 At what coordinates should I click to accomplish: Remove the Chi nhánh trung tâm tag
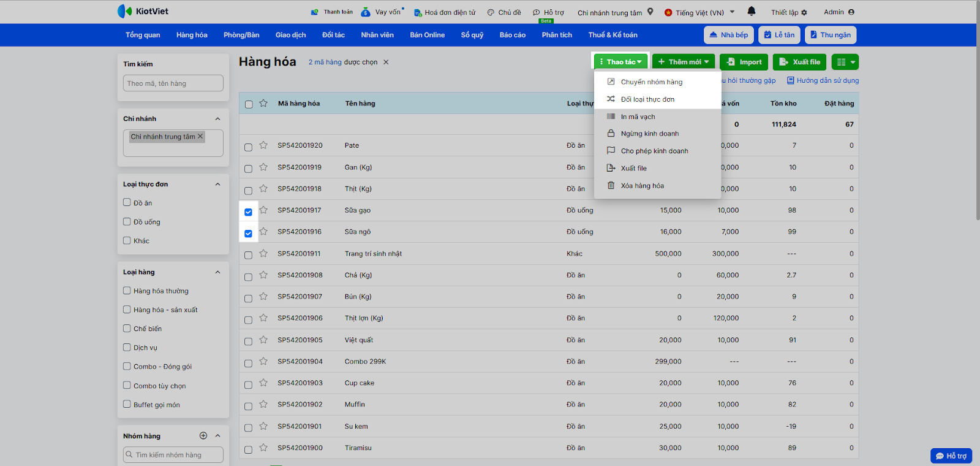tap(200, 137)
